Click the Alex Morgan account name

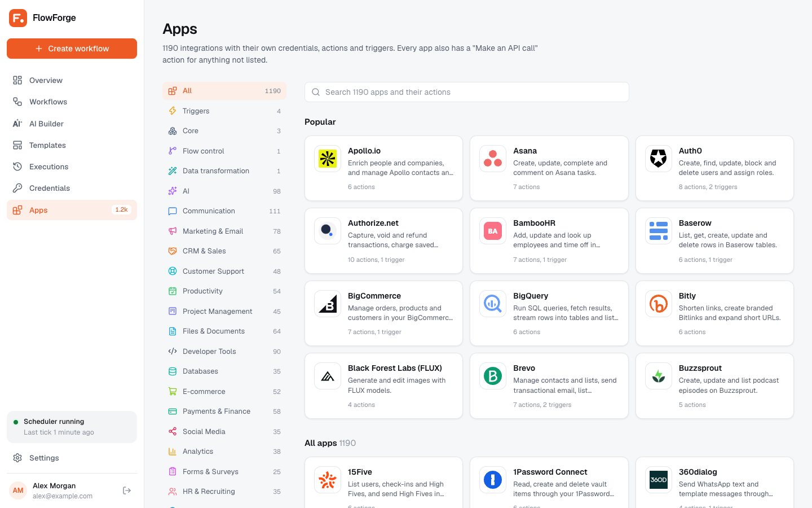[x=54, y=485]
